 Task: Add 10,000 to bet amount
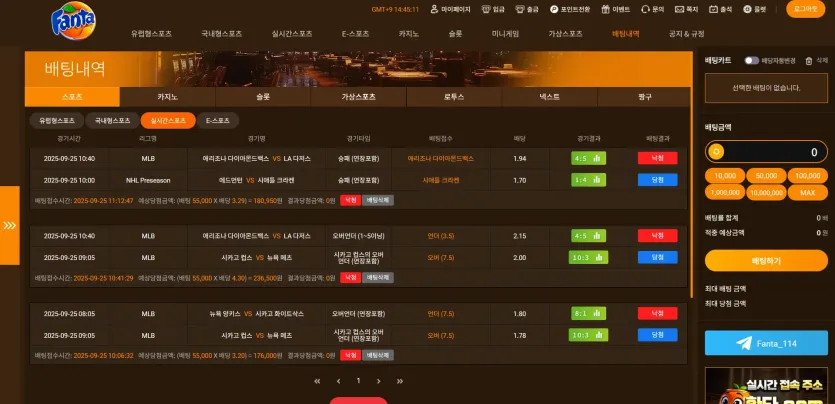click(725, 176)
